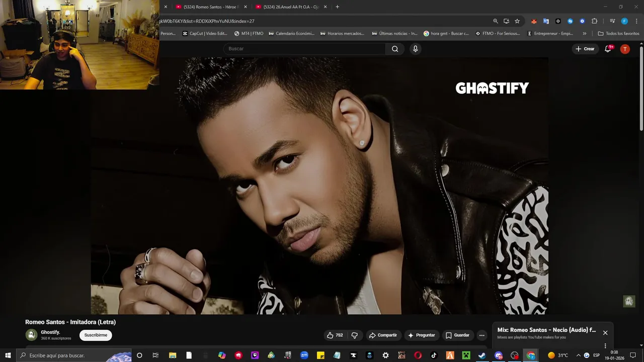Close the Mix Romeo Santos popup
Image resolution: width=644 pixels, height=362 pixels.
click(605, 333)
